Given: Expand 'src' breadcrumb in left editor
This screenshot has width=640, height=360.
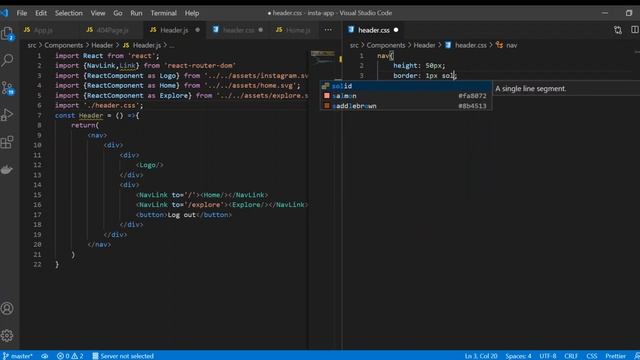Looking at the screenshot, I should (32, 45).
